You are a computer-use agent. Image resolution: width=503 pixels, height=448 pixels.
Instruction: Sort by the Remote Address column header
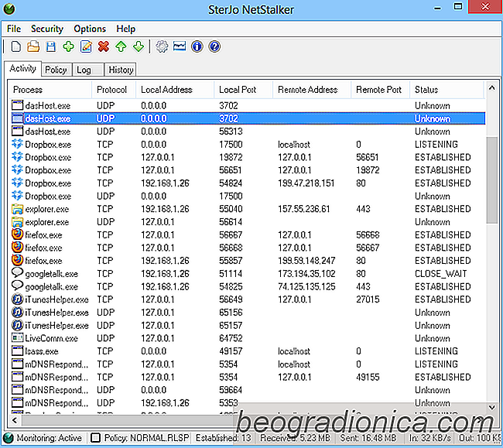coord(312,90)
